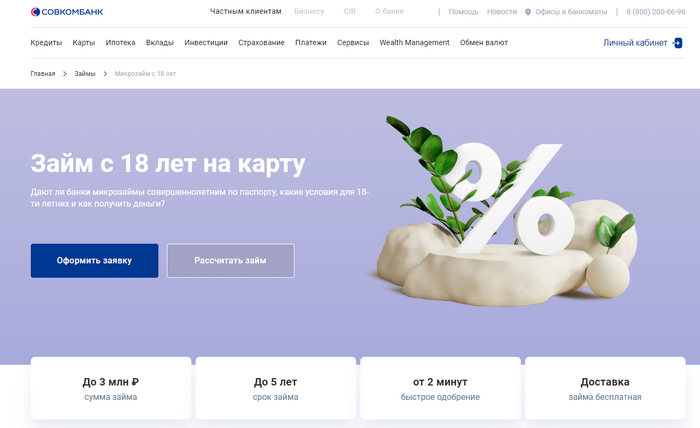This screenshot has width=700, height=428.
Task: Open Личный кабинет link
Action: click(x=635, y=43)
